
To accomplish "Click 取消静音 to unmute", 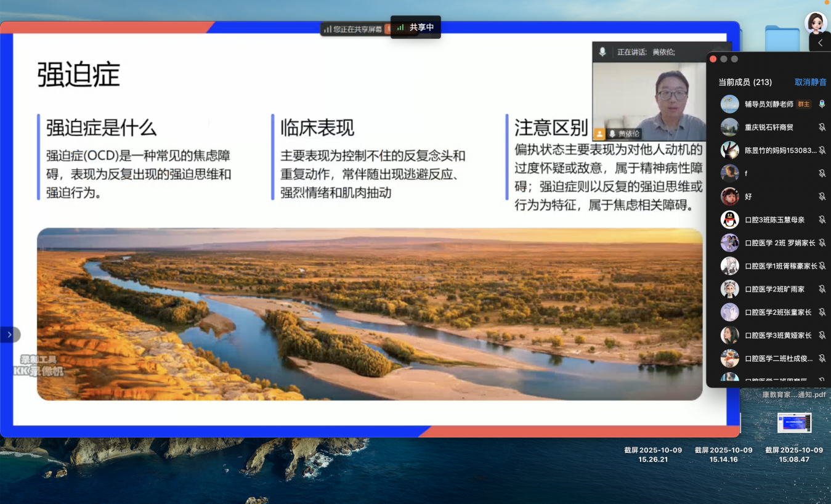I will coord(810,82).
